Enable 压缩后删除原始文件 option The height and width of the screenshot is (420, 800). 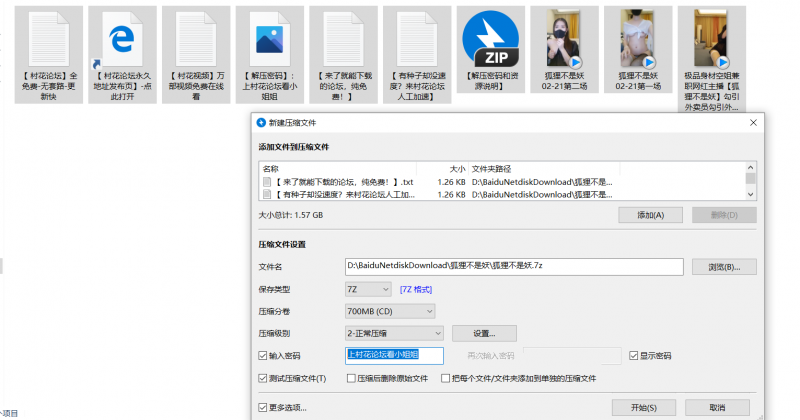pyautogui.click(x=350, y=379)
